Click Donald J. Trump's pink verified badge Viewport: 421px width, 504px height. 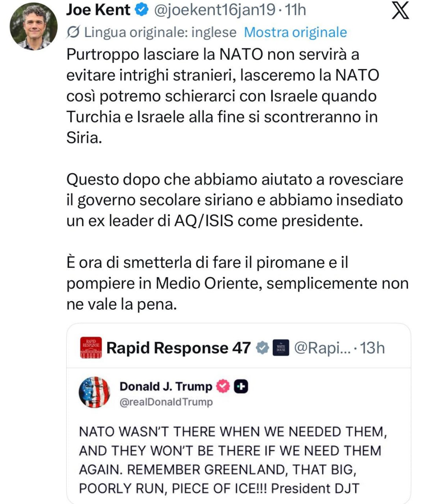tap(223, 386)
